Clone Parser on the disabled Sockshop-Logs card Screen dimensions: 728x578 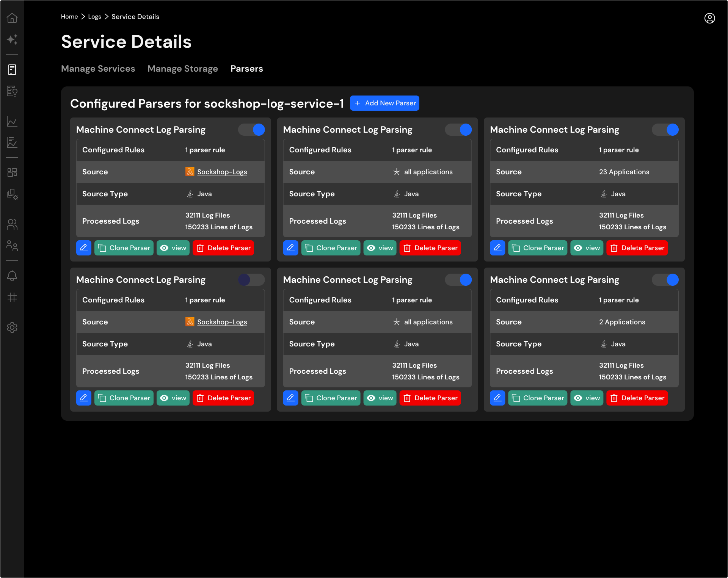124,398
